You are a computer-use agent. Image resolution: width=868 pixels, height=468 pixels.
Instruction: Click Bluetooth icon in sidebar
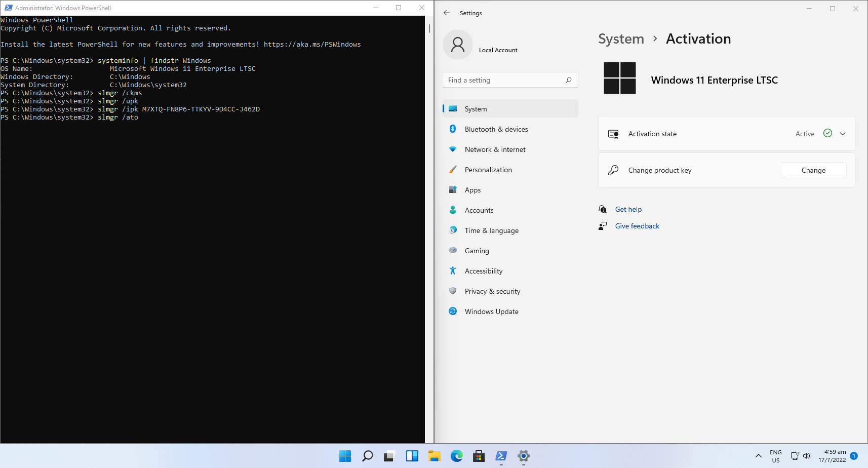[x=453, y=129]
